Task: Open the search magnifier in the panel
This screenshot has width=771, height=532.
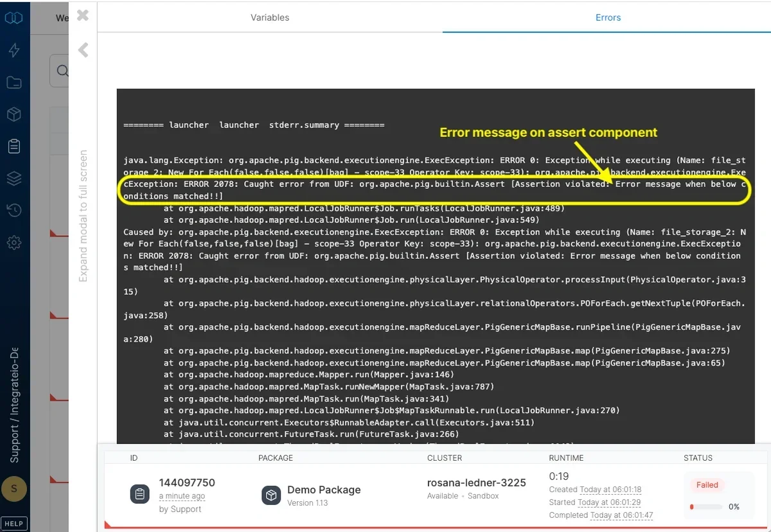Action: pos(62,71)
